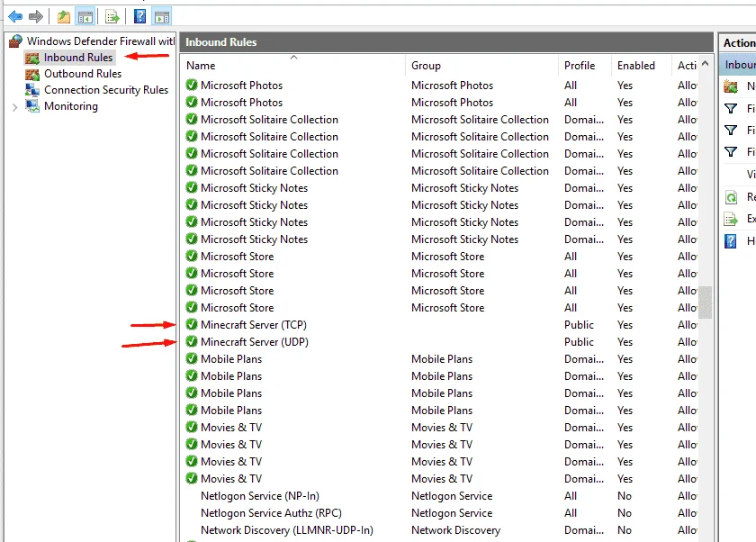Click the scroll up arrow of rules list

coord(705,63)
